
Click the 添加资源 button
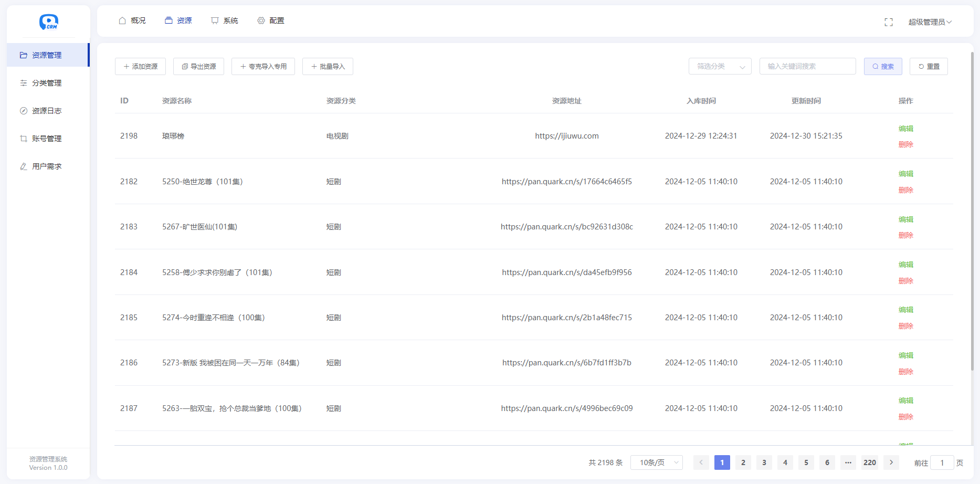(x=140, y=66)
